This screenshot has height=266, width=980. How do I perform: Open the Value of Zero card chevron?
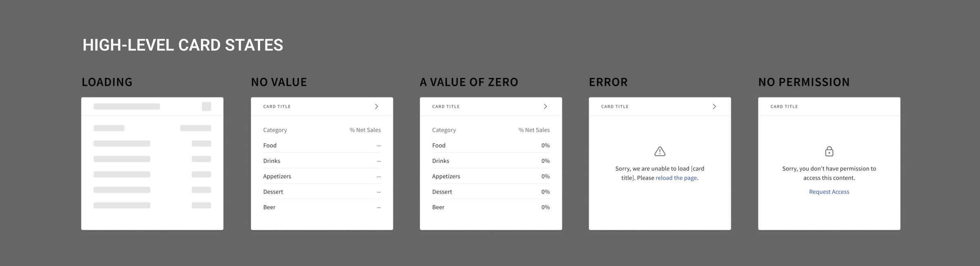tap(545, 106)
